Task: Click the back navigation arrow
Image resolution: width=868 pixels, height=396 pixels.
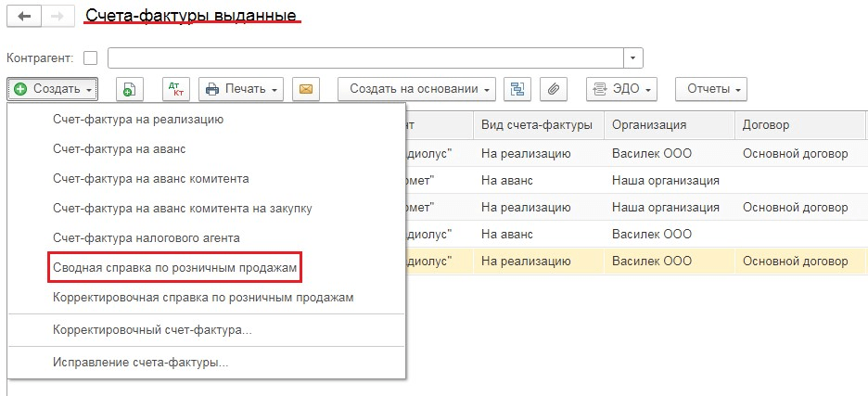Action: click(x=24, y=17)
